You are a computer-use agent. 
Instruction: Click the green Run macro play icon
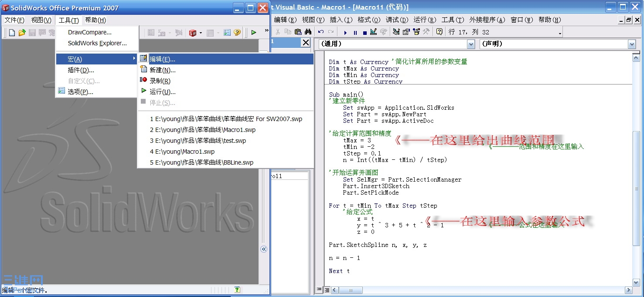(x=254, y=32)
